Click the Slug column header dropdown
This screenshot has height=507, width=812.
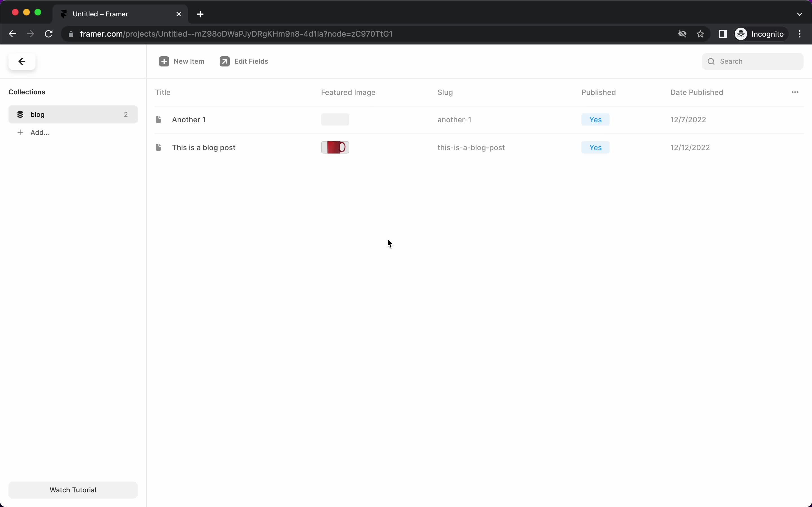[445, 92]
